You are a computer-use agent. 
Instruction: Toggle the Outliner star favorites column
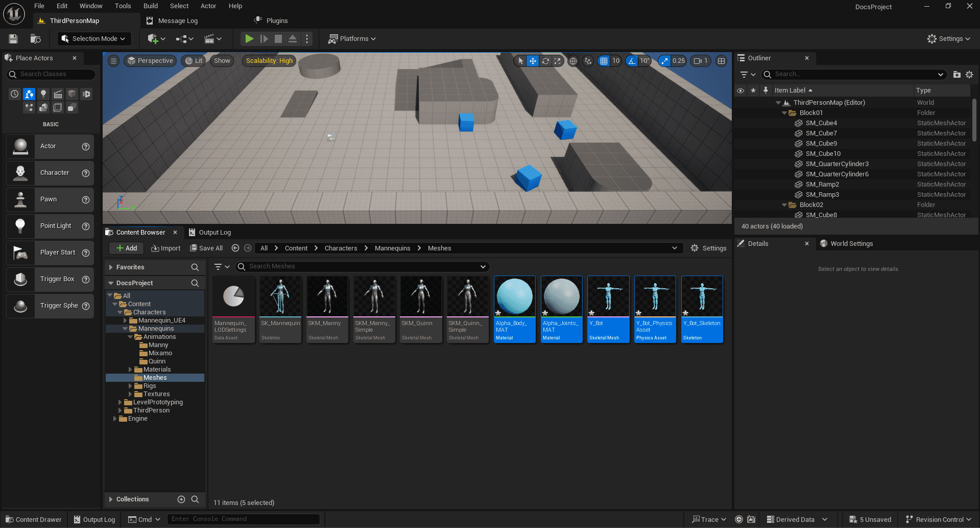(x=753, y=90)
